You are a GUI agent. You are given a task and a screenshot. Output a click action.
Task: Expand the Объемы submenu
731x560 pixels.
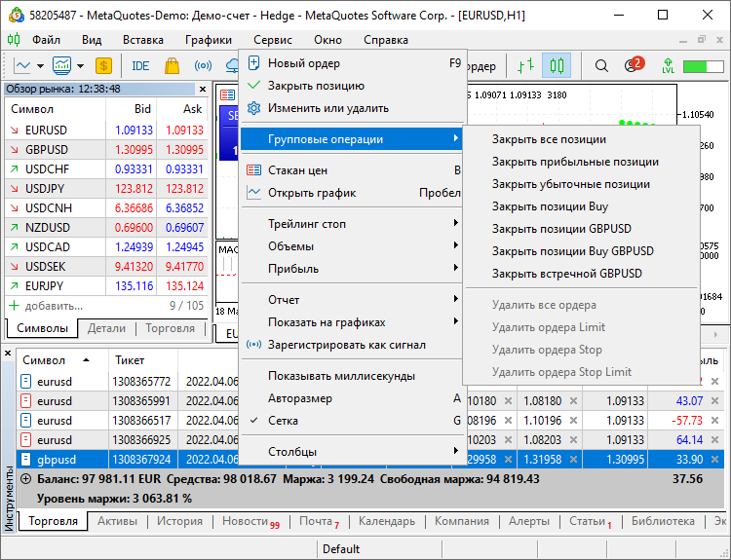(353, 246)
